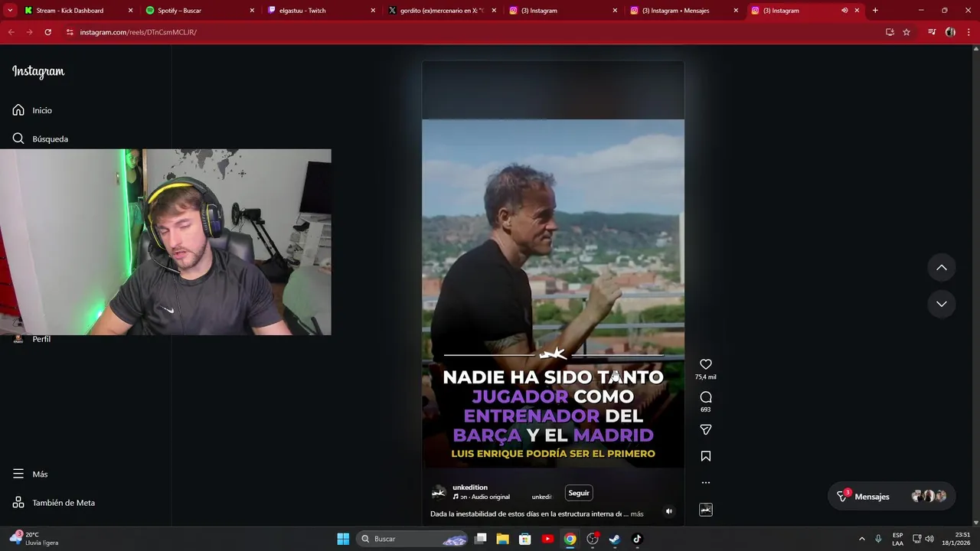980x551 pixels.
Task: Open browser media controls icon
Action: click(x=932, y=32)
